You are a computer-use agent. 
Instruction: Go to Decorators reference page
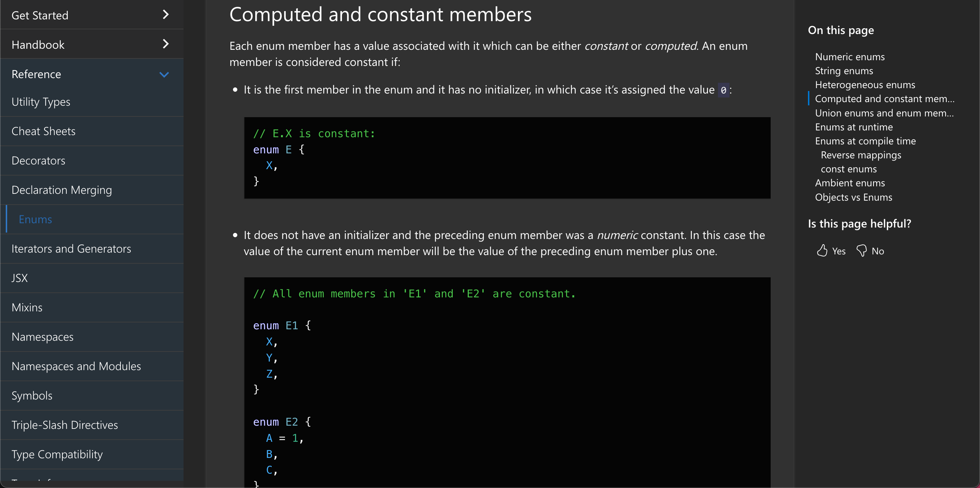pyautogui.click(x=38, y=161)
